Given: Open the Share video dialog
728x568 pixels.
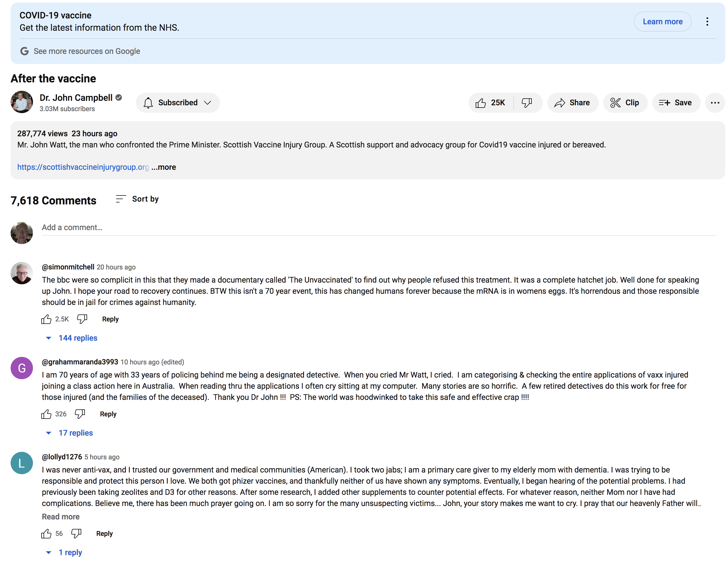Looking at the screenshot, I should [572, 103].
